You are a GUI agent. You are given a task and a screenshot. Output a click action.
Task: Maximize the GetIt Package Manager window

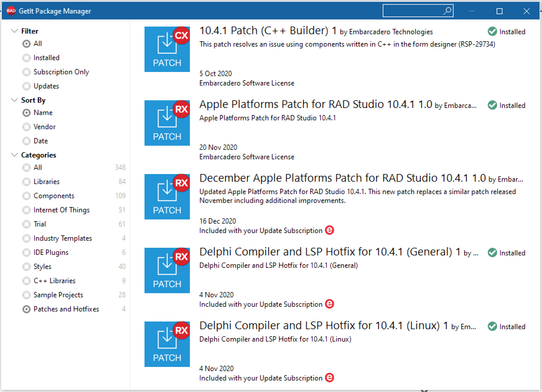[500, 11]
